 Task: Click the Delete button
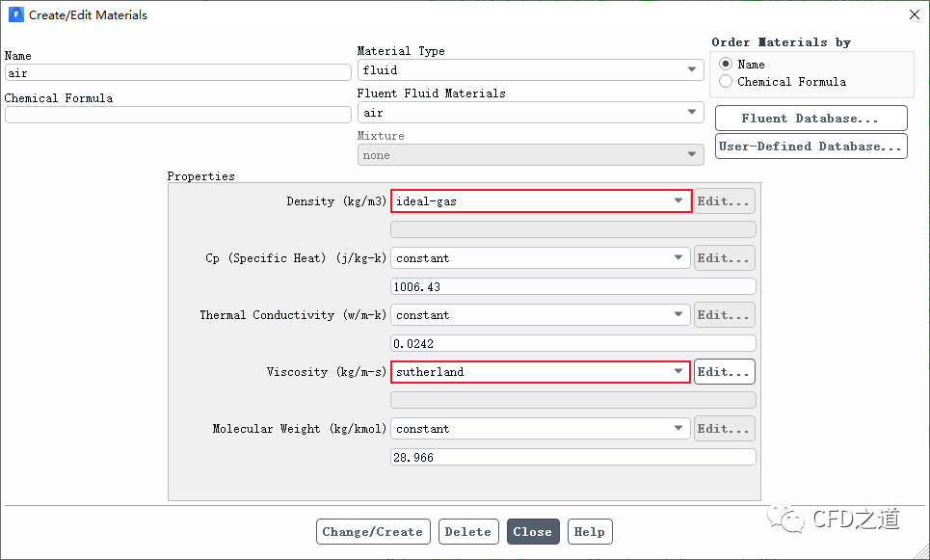click(468, 532)
